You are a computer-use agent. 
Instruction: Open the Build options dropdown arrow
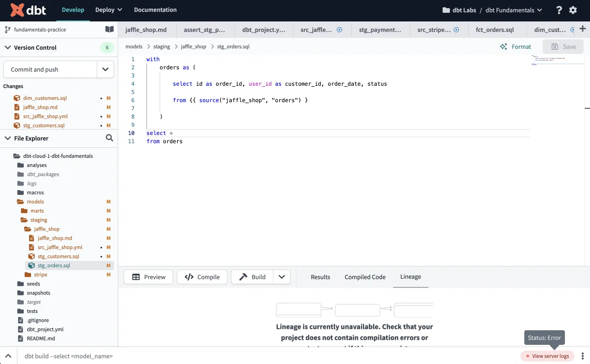pyautogui.click(x=282, y=277)
